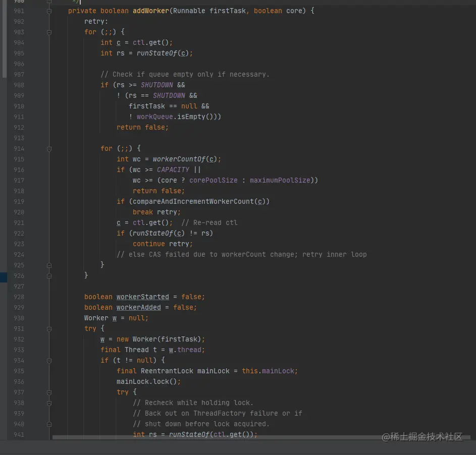Click the SHUTDOWN constant on line 908
The image size is (476, 455).
click(x=157, y=85)
